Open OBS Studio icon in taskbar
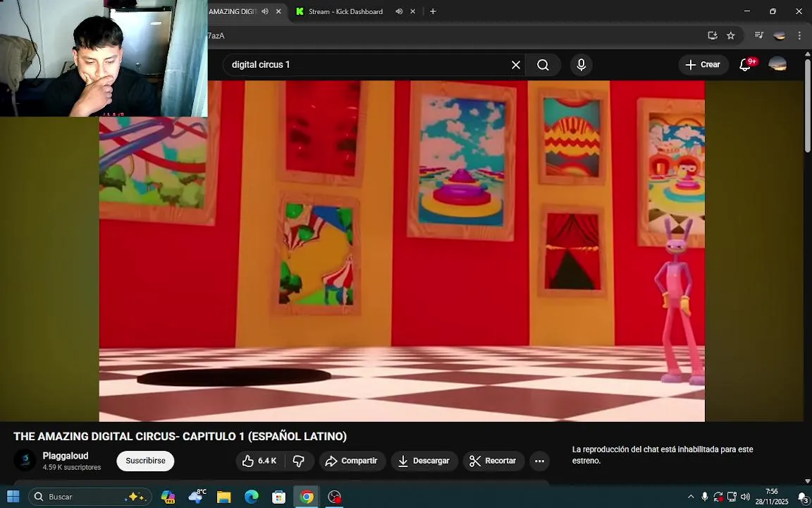The height and width of the screenshot is (508, 812). click(x=335, y=497)
